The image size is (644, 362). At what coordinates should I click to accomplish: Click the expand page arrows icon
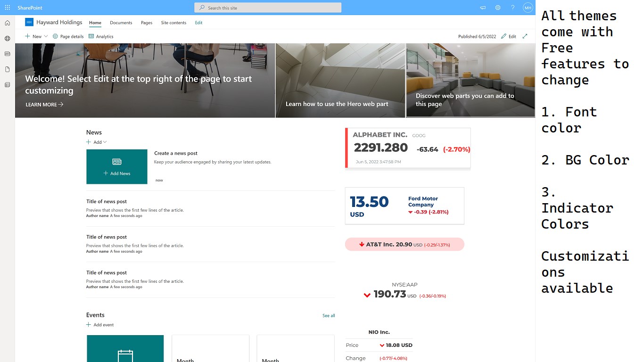coord(525,36)
